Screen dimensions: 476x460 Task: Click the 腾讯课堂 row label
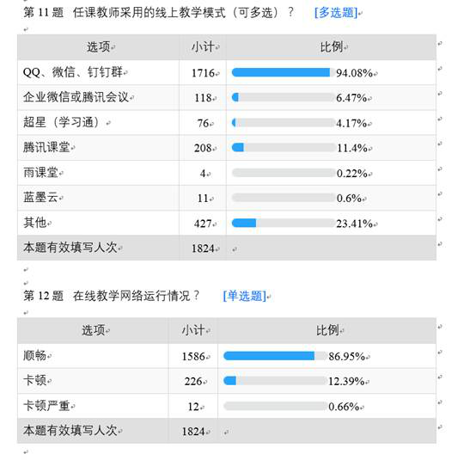[x=46, y=148]
